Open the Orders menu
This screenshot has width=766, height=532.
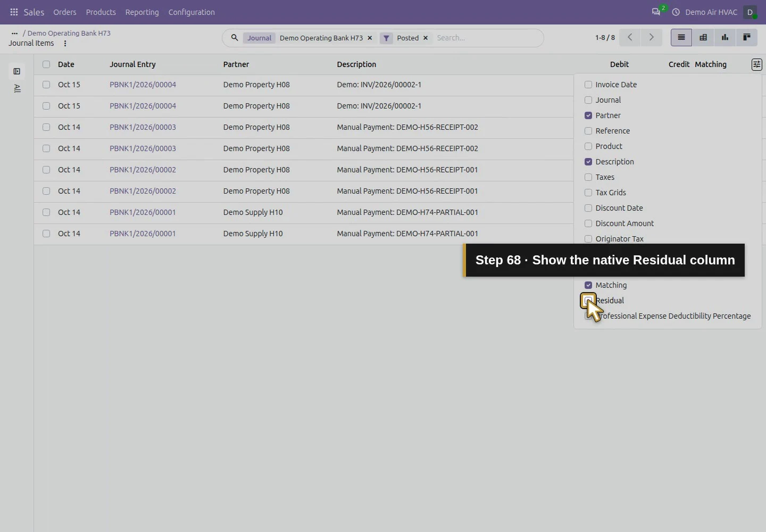(x=65, y=12)
